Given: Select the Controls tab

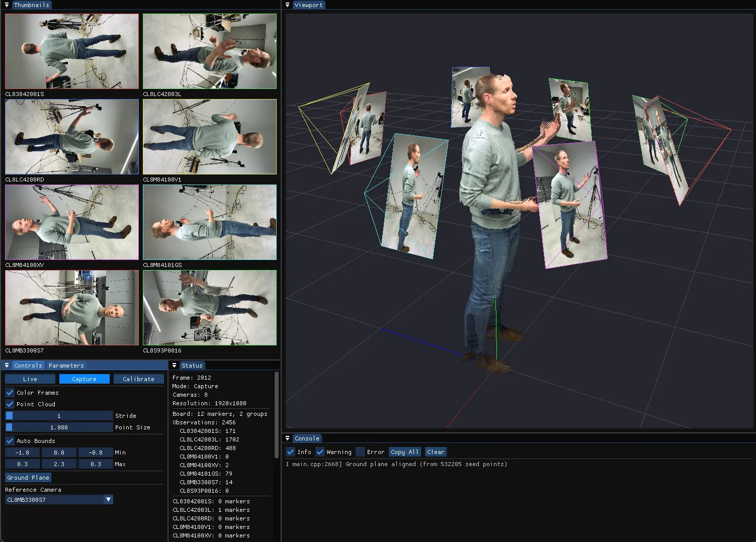Looking at the screenshot, I should pos(28,366).
